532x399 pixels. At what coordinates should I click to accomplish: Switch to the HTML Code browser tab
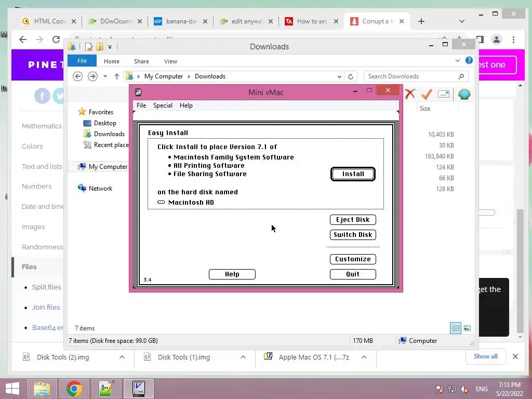click(x=49, y=21)
